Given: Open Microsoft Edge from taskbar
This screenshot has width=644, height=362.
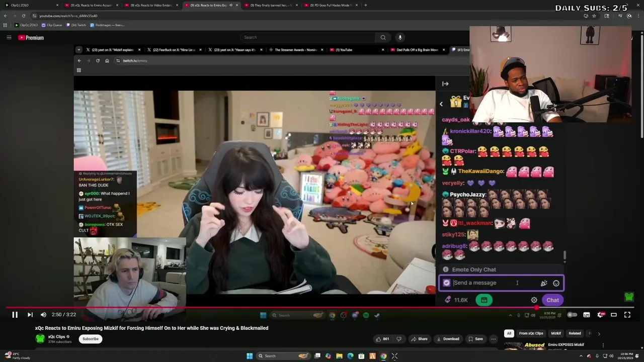Looking at the screenshot, I should (x=350, y=356).
